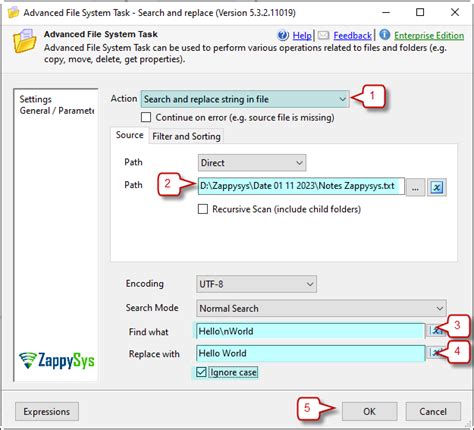The width and height of the screenshot is (474, 430).
Task: Switch to Filter and Sorting tab
Action: pyautogui.click(x=186, y=136)
